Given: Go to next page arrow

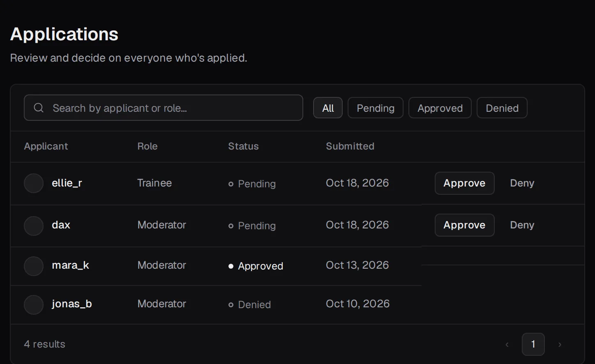Looking at the screenshot, I should 560,344.
